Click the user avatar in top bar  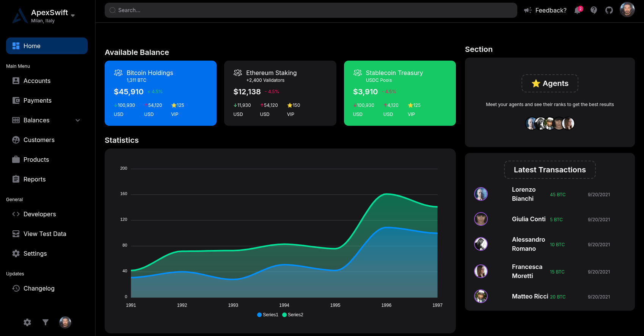coord(627,10)
